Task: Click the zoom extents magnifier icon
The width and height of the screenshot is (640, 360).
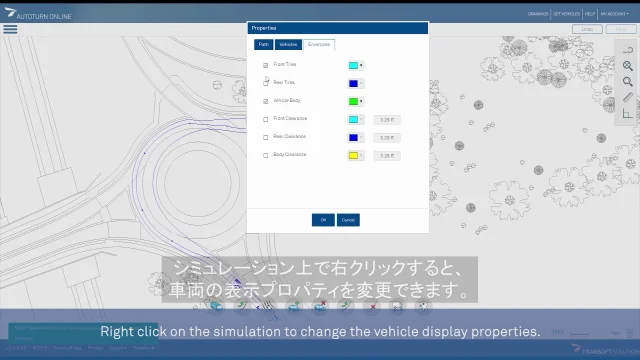Action: pyautogui.click(x=627, y=66)
